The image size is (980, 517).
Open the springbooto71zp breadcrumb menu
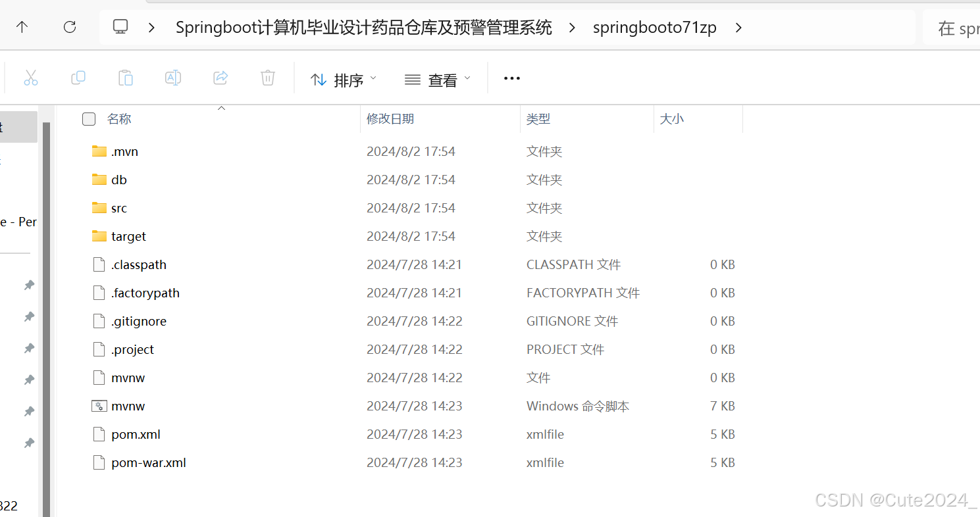coord(738,28)
